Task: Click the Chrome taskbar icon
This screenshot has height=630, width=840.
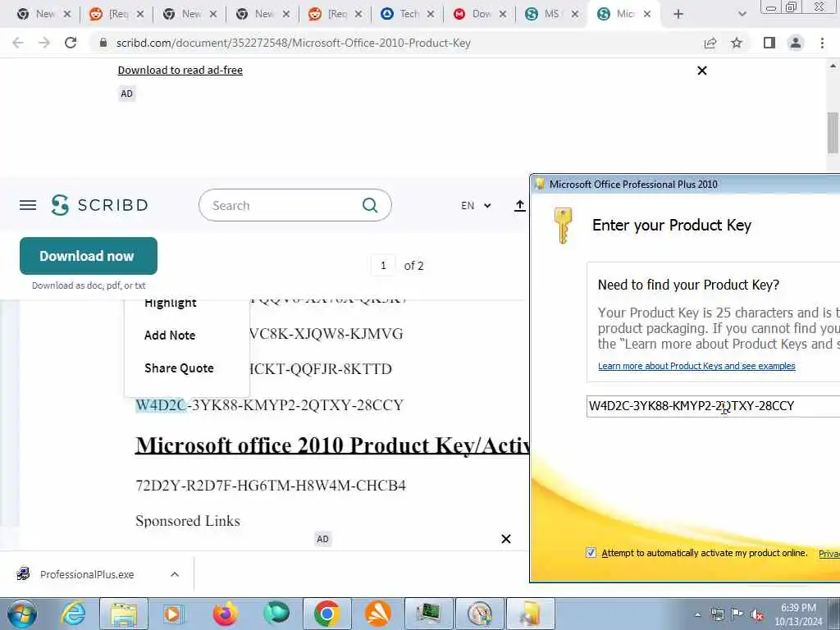Action: (x=326, y=614)
